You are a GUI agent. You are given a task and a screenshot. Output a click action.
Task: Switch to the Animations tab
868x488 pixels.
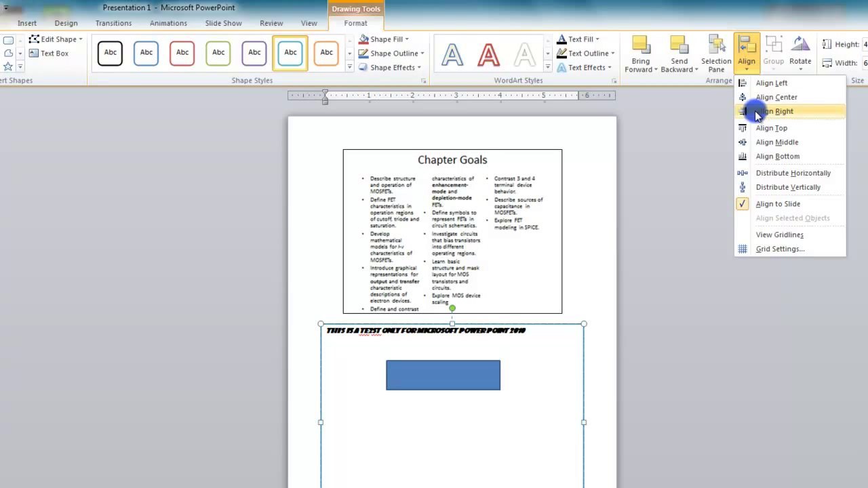pos(168,23)
